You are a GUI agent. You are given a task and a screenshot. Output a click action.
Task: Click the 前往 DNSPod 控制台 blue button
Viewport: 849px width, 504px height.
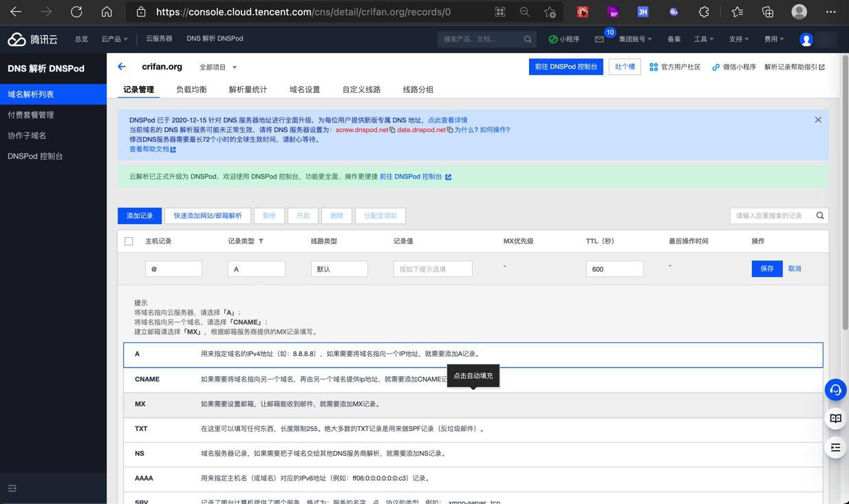pos(566,67)
